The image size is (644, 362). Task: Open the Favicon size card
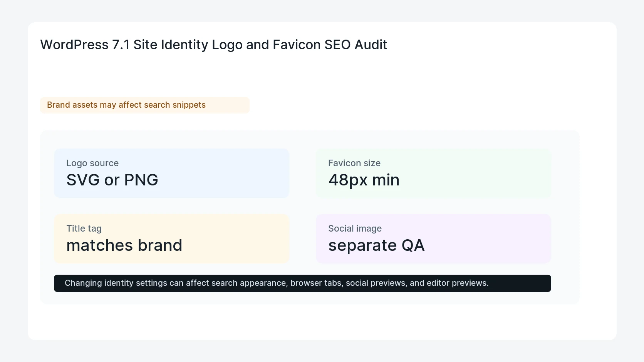pos(433,173)
